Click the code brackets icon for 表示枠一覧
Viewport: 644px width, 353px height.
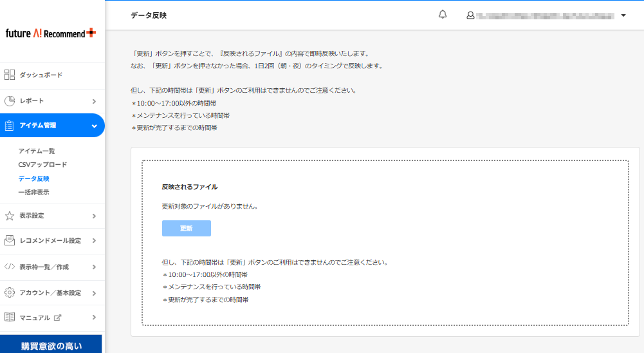(10, 267)
